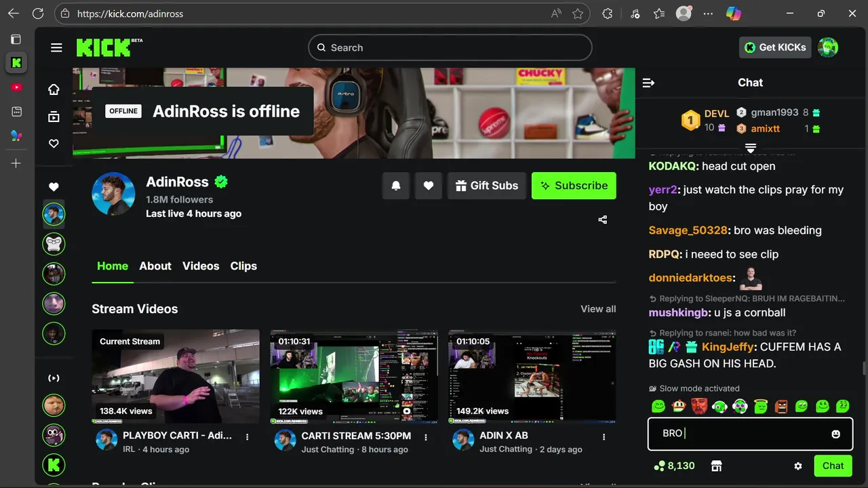Click the green Subscribe button

[x=574, y=186]
